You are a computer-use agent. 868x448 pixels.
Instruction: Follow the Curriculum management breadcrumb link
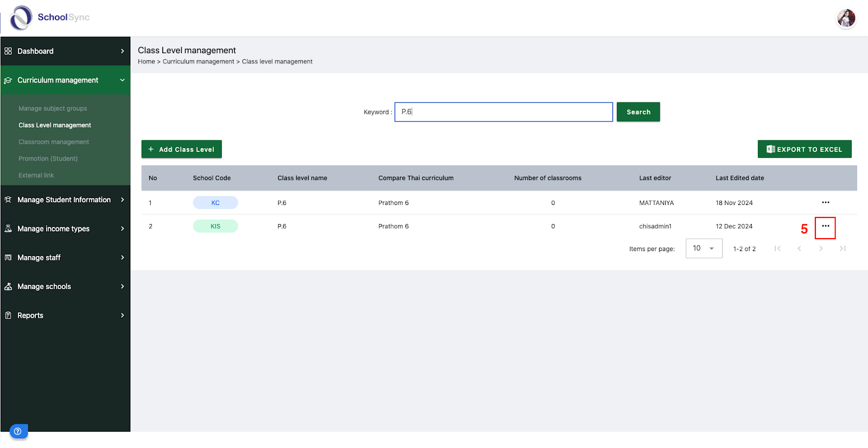click(199, 62)
